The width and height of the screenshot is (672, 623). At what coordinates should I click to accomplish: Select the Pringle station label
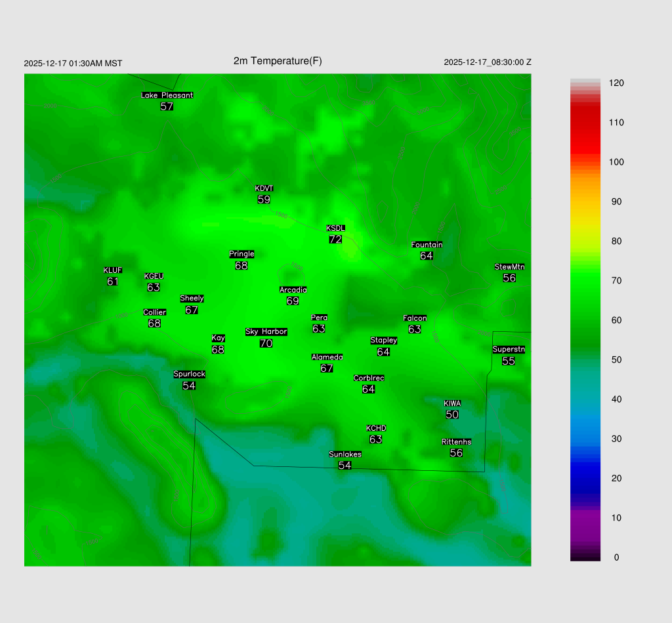click(x=241, y=254)
